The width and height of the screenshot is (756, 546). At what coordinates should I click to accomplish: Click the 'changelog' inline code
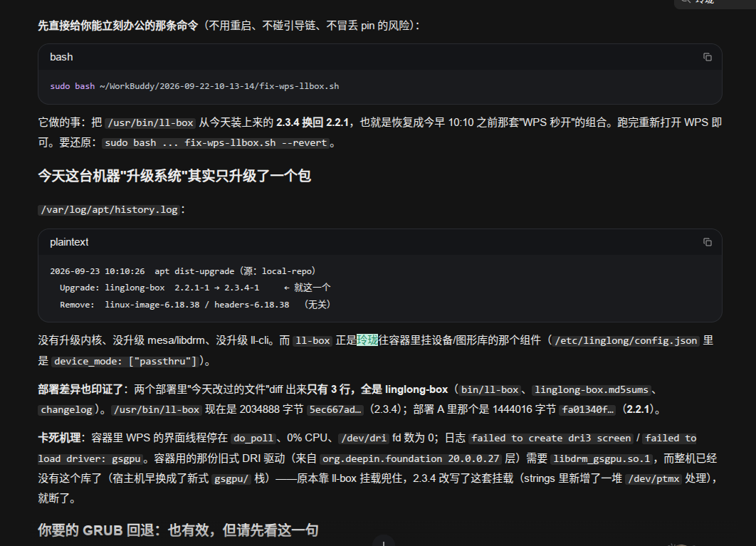66,409
